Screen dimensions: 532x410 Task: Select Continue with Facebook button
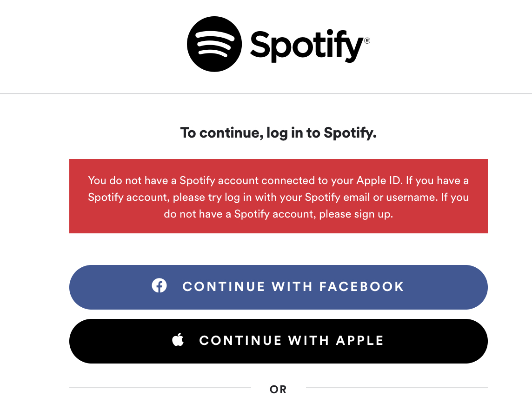[278, 287]
